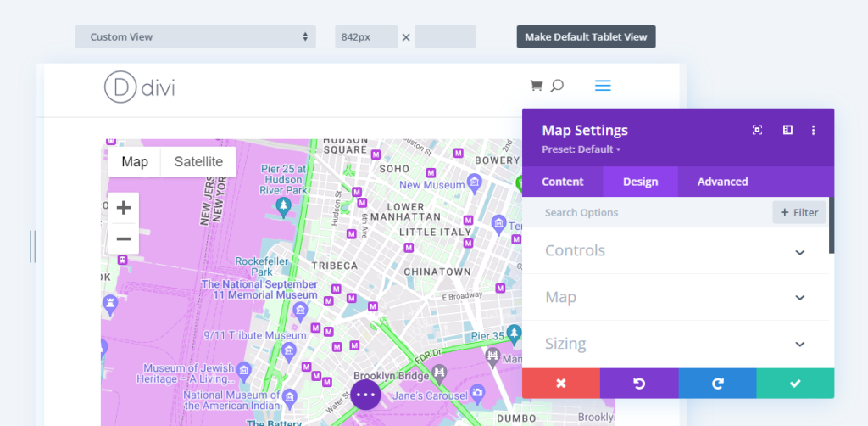Zoom in on the map
This screenshot has width=868, height=426.
124,208
